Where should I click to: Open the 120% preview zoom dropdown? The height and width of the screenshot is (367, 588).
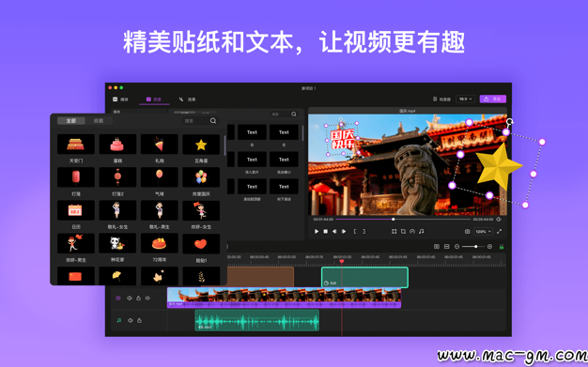point(483,232)
